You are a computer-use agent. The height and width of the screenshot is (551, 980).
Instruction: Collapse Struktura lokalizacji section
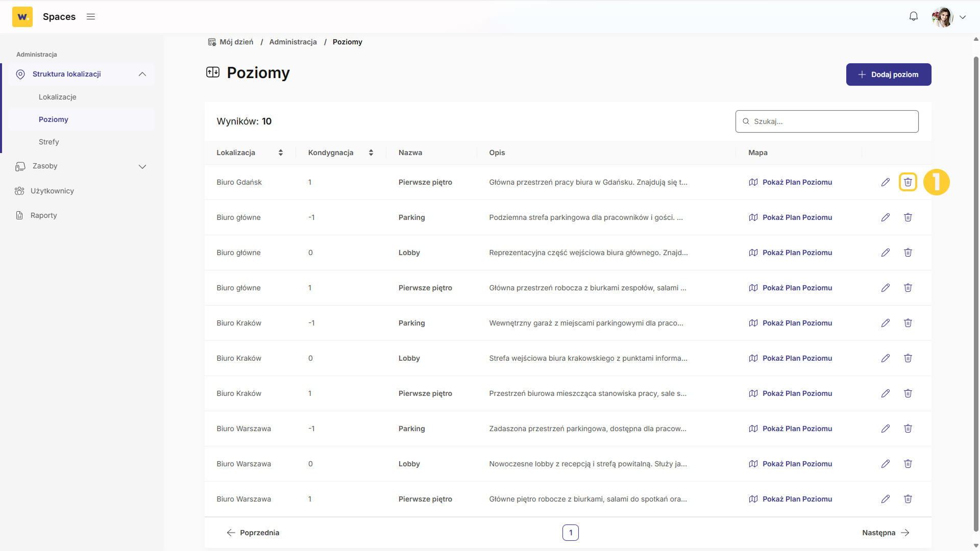click(142, 74)
